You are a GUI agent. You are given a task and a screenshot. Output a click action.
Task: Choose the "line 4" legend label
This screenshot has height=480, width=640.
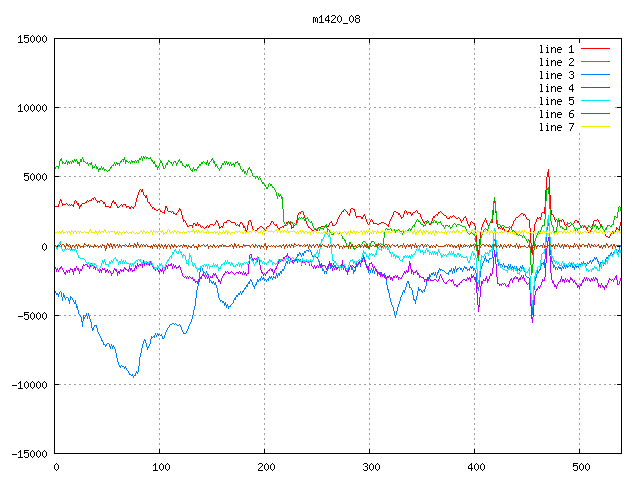click(557, 88)
